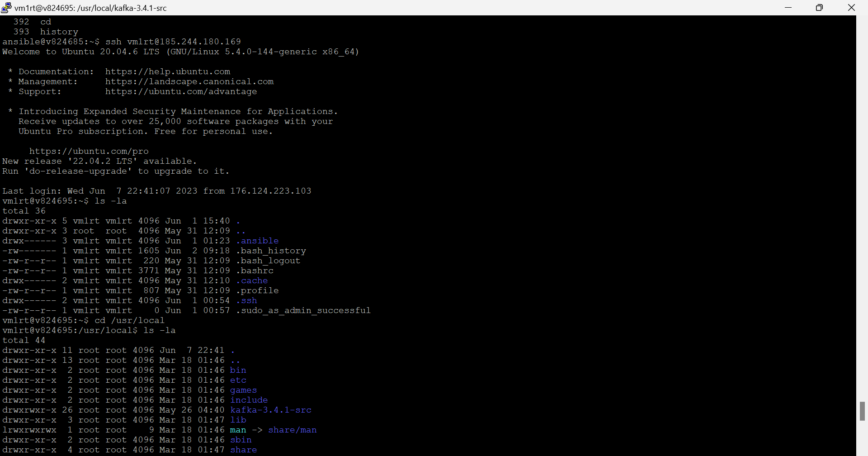
Task: Click the https://landscape.canonical.com management link
Action: click(189, 81)
